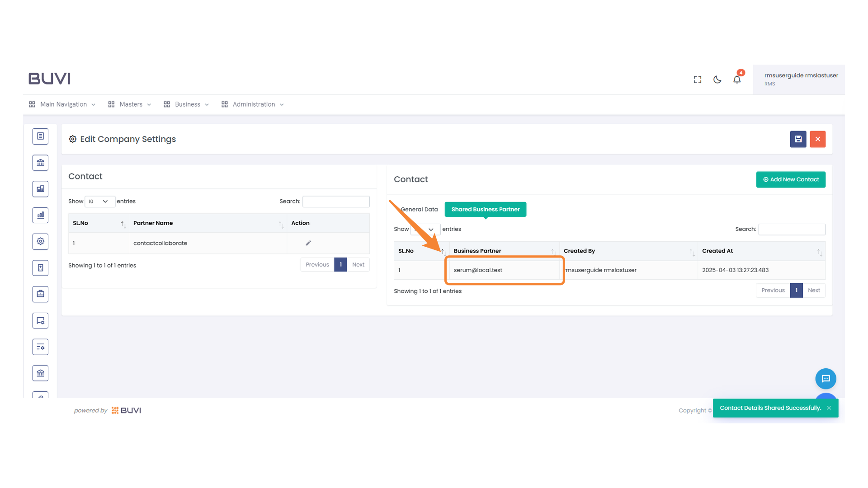Edit contactcollaborate using pencil icon
The width and height of the screenshot is (868, 488).
click(308, 243)
